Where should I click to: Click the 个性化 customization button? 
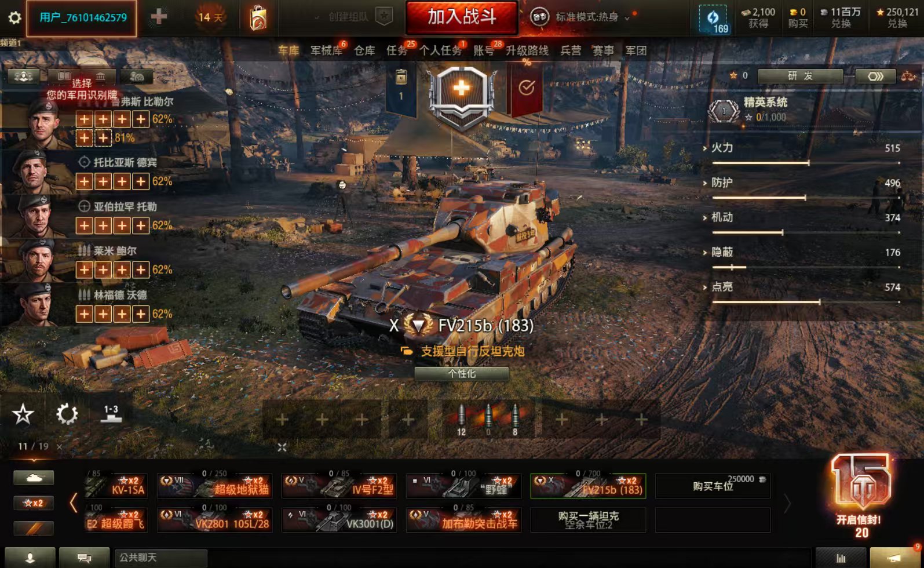[x=462, y=374]
